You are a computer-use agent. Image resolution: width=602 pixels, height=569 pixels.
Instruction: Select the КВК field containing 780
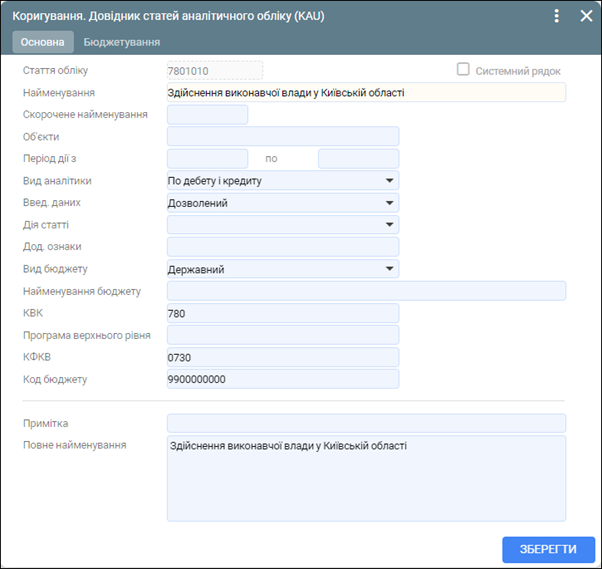click(283, 313)
